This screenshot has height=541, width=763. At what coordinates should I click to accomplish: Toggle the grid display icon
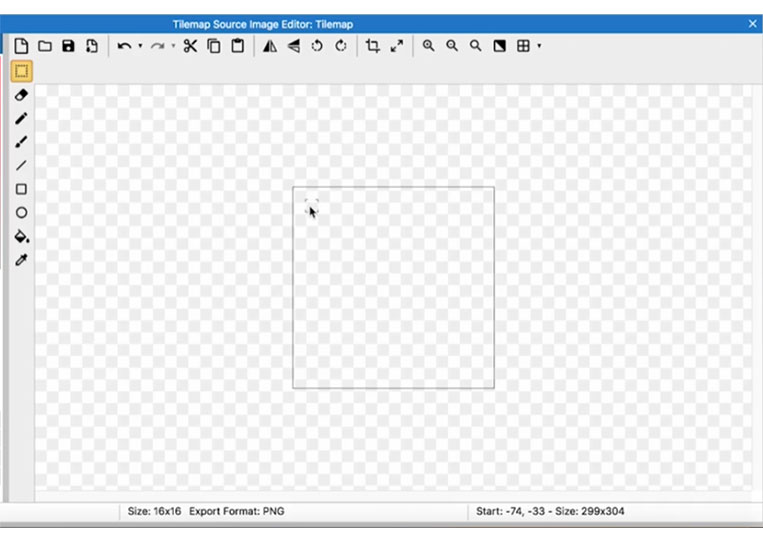click(x=523, y=46)
